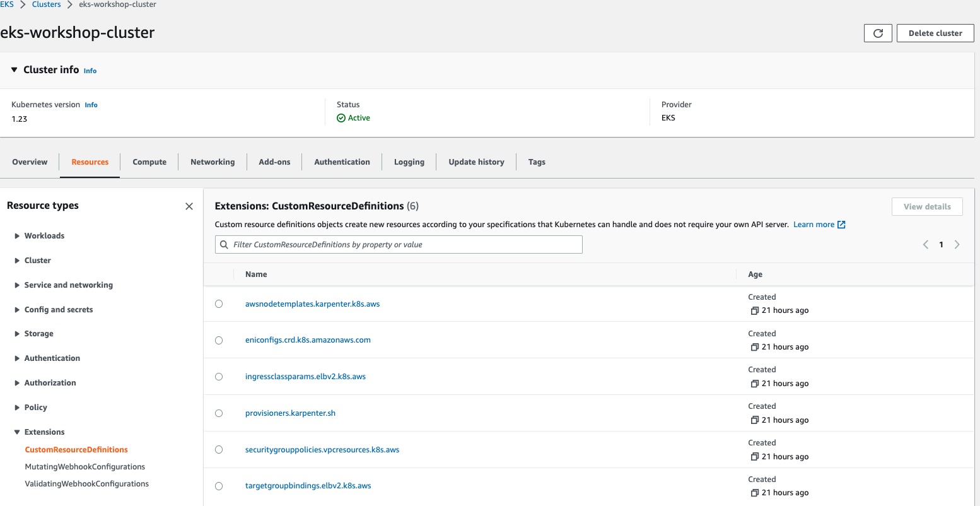Close the Resource types panel
This screenshot has height=506, width=980.
(x=189, y=206)
